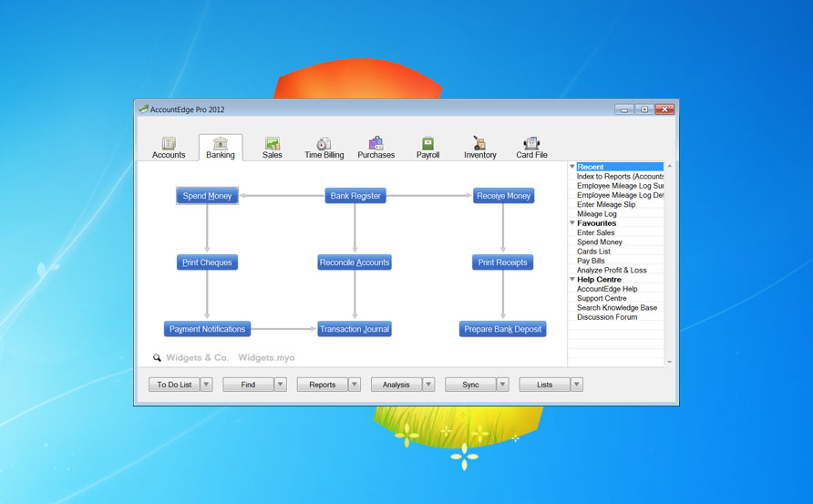Click the Sync button
The width and height of the screenshot is (813, 504).
470,385
